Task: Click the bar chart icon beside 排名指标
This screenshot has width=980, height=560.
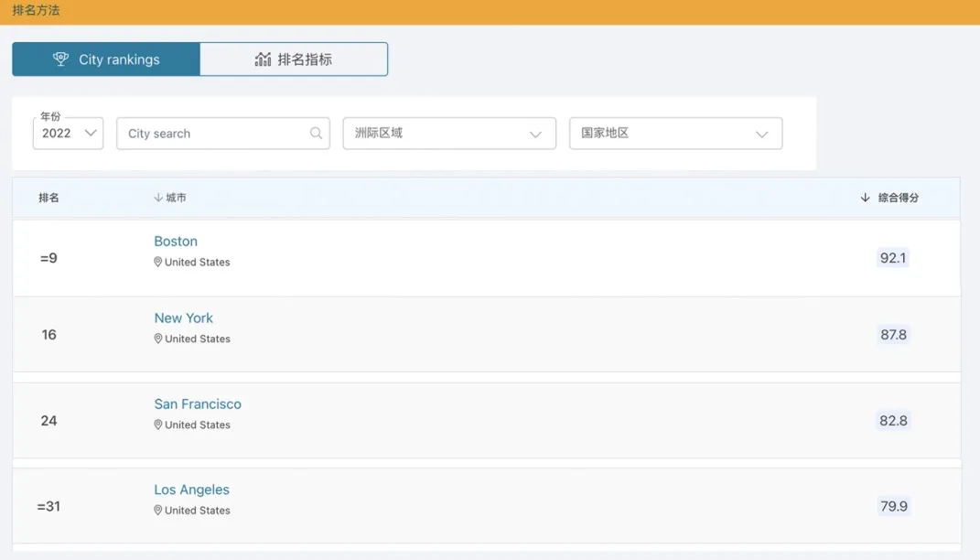Action: pyautogui.click(x=263, y=59)
